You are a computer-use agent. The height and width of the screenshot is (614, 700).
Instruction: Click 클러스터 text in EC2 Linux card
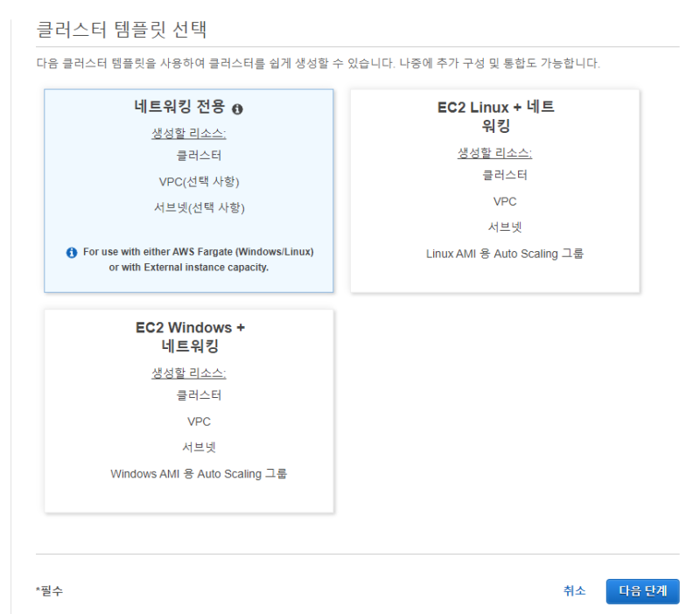pyautogui.click(x=505, y=175)
